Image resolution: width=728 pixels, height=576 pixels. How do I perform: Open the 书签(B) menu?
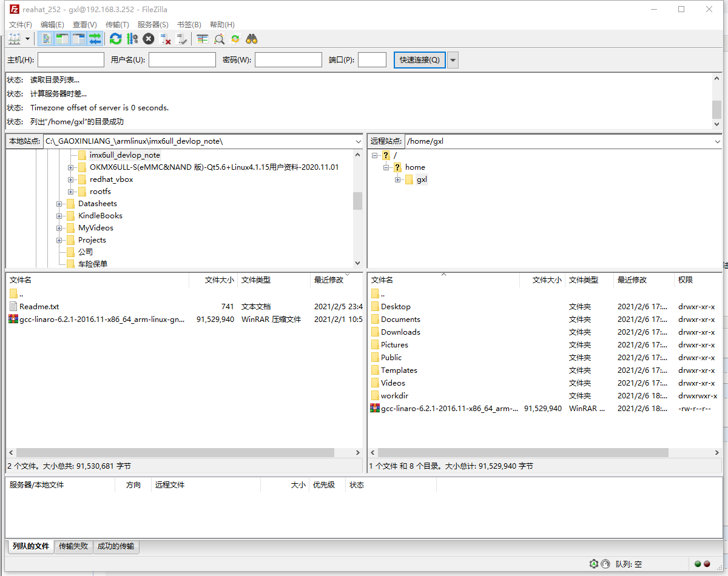coord(189,24)
